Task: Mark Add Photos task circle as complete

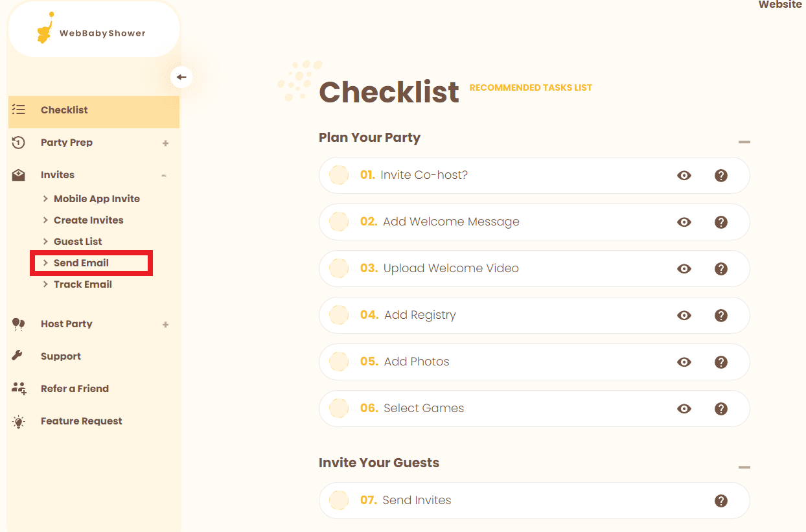Action: pos(339,362)
